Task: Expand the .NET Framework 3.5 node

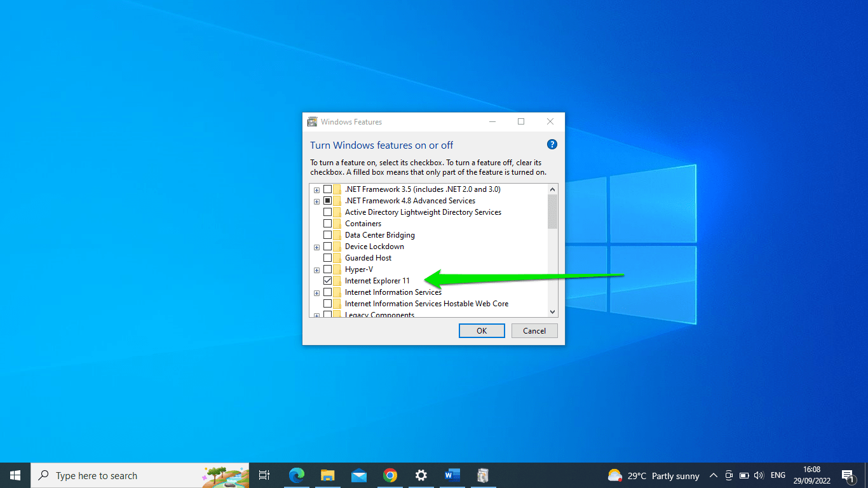Action: [x=316, y=189]
